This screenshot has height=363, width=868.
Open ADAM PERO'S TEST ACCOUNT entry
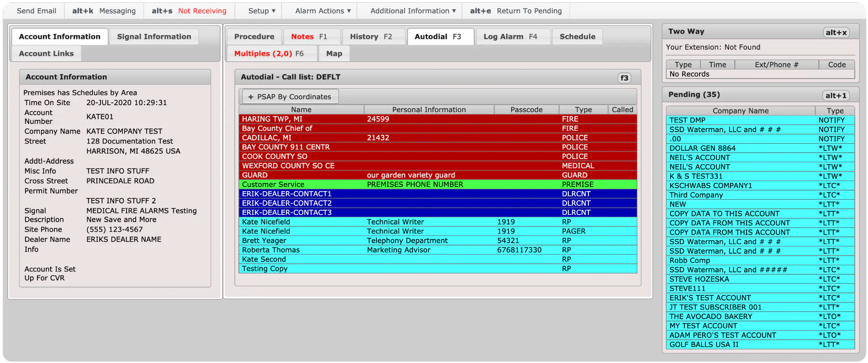coord(760,335)
